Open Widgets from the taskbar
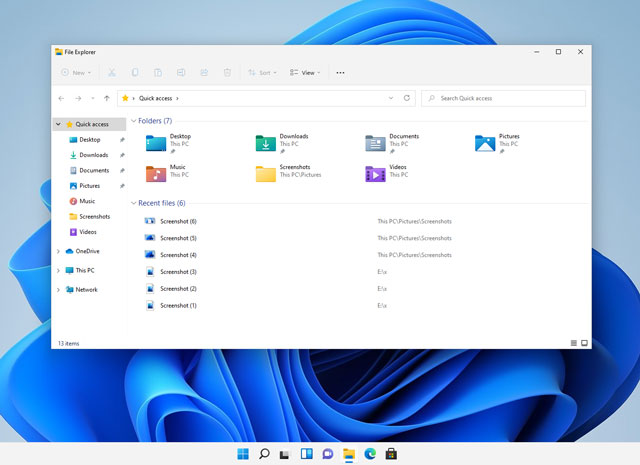The width and height of the screenshot is (640, 465). coord(307,454)
